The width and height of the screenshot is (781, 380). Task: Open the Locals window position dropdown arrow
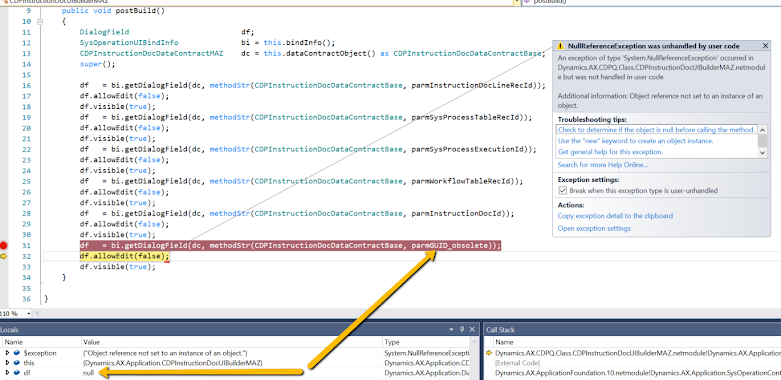pyautogui.click(x=452, y=329)
